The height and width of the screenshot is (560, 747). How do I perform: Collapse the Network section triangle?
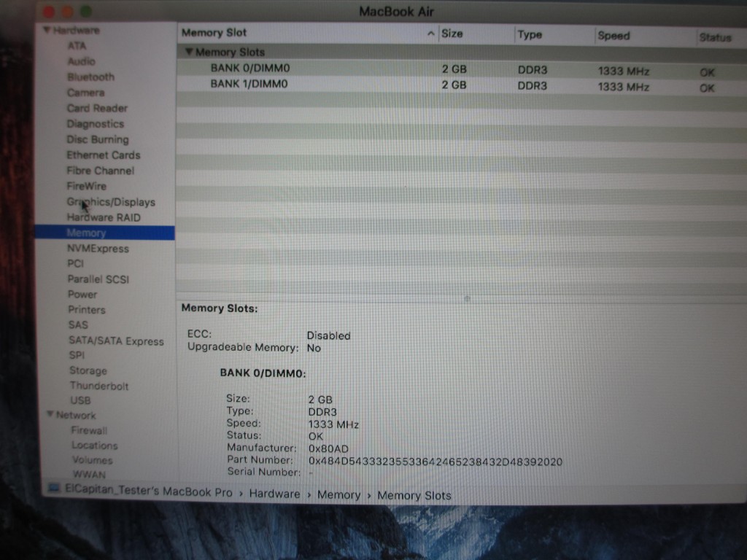pos(50,414)
